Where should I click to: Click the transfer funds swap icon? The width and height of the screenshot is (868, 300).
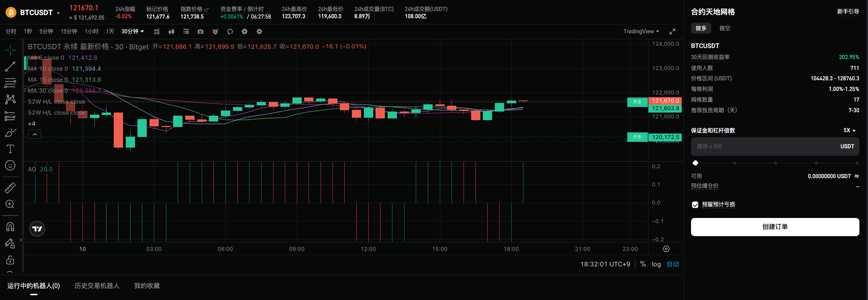tap(857, 176)
